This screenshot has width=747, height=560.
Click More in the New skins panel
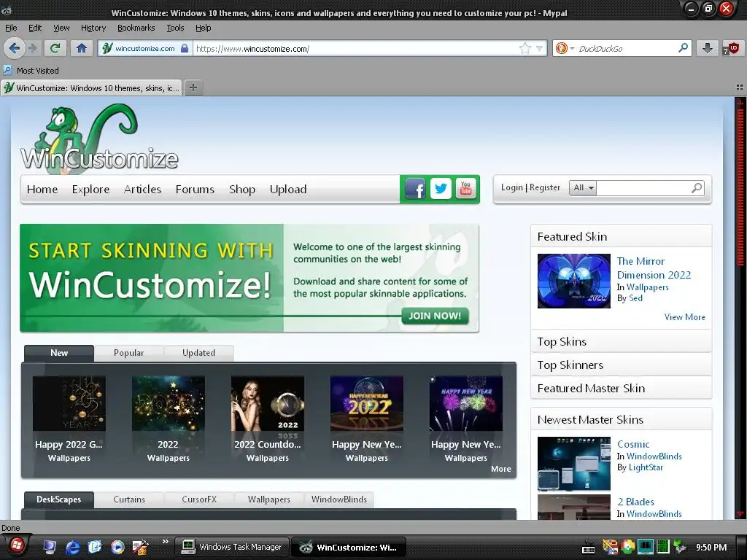coord(500,469)
